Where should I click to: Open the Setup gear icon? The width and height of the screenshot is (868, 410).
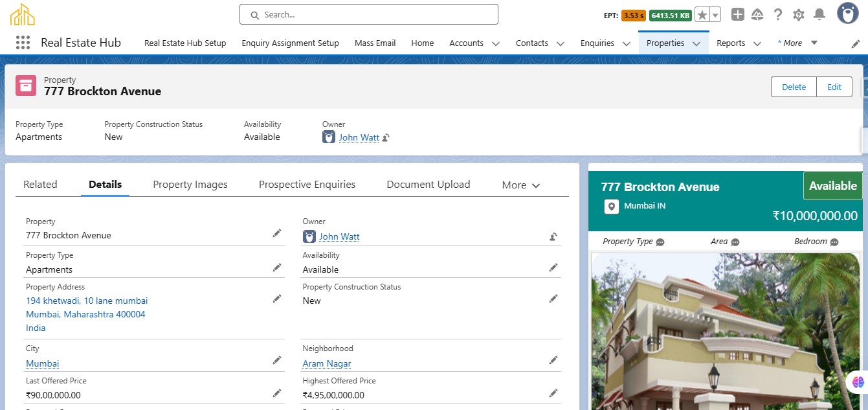(x=799, y=14)
